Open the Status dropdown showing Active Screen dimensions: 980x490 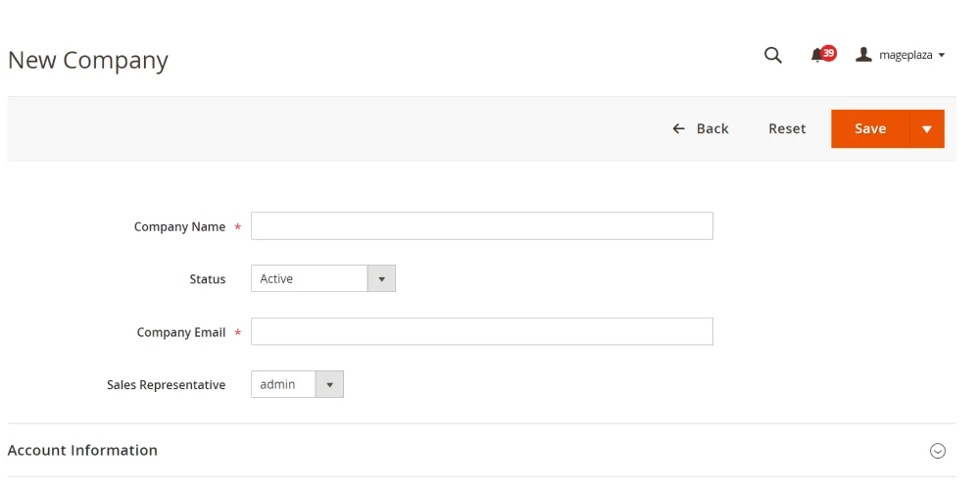click(310, 279)
